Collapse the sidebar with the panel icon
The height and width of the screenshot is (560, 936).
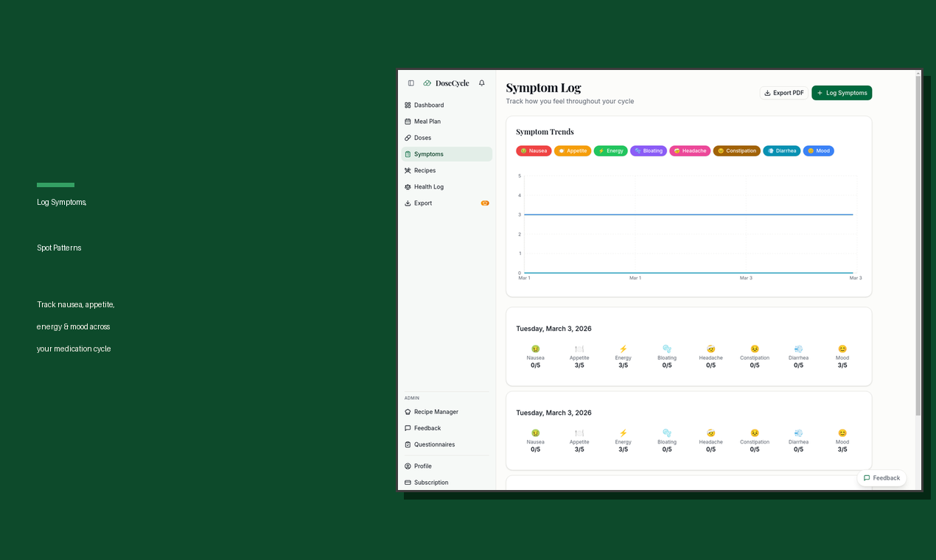[411, 83]
